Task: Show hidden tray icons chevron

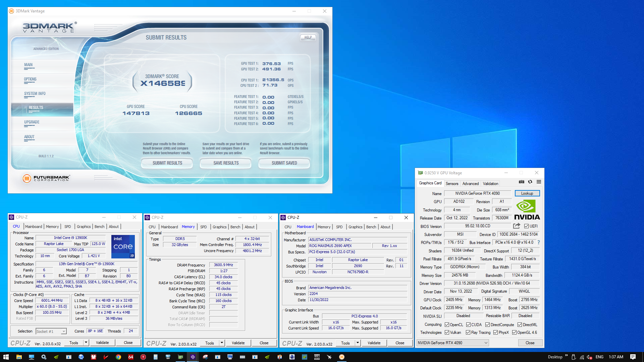Action: (x=567, y=356)
